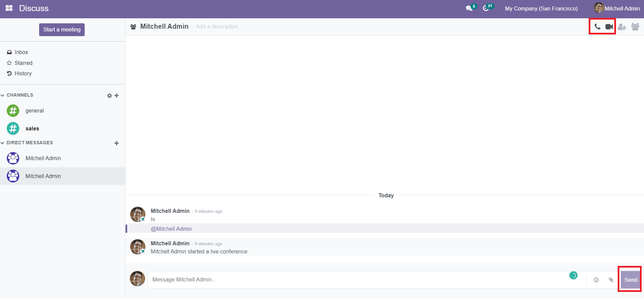Screen dimensions: 644x299
Task: Open activities clock icon with badge 21
Action: tap(488, 8)
